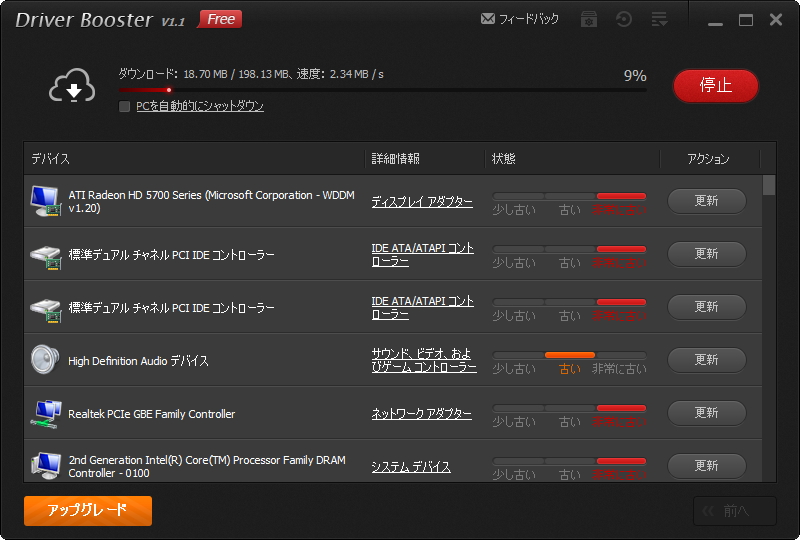Click 更新 for ATI Radeon HD 5700
Image resolution: width=800 pixels, height=540 pixels.
[707, 201]
